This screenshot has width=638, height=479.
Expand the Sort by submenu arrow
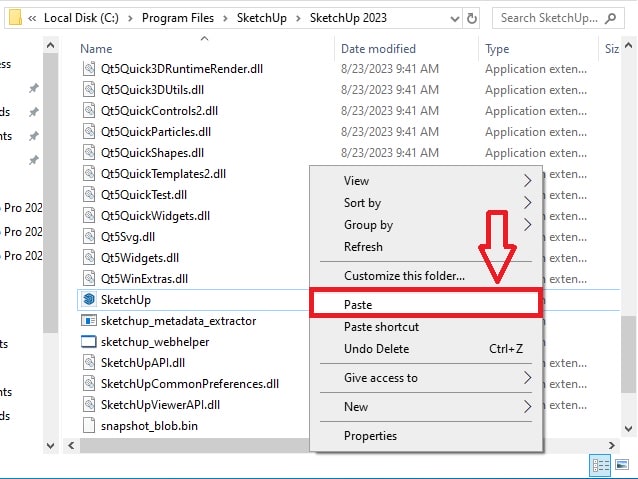[x=527, y=202]
